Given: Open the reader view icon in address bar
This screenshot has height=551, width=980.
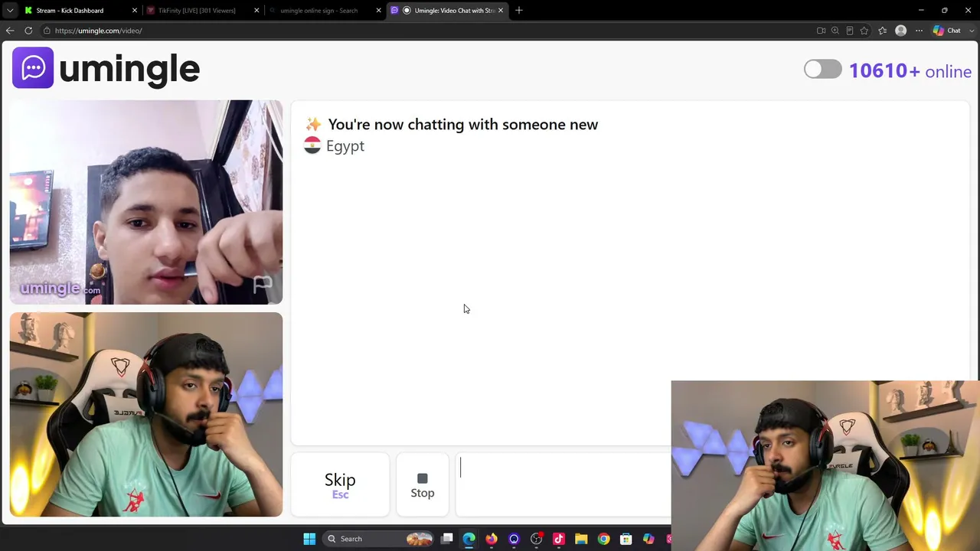Looking at the screenshot, I should point(850,31).
